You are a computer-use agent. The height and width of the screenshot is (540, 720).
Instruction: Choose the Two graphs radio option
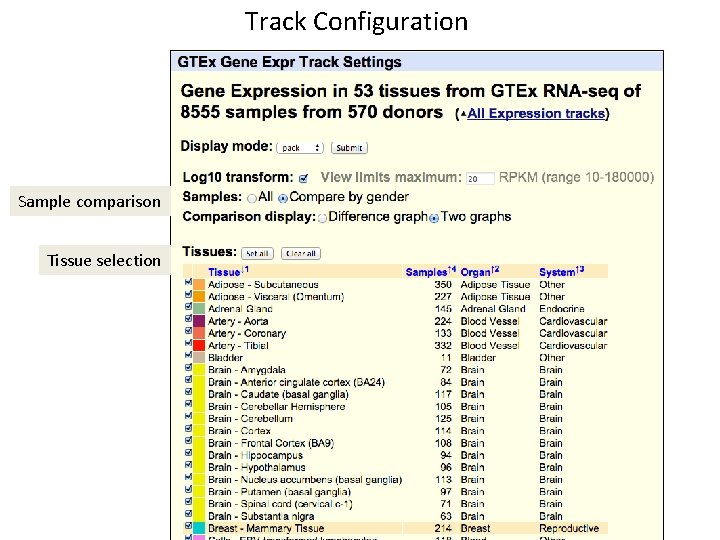tap(434, 218)
